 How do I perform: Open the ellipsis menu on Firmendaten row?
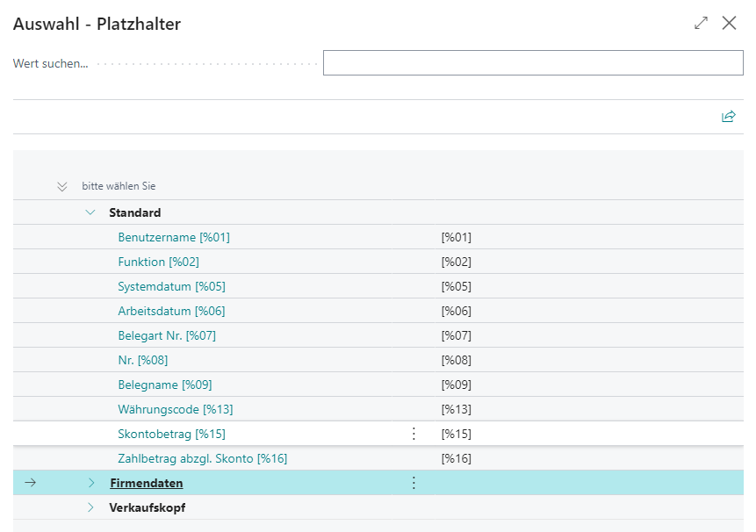point(414,483)
